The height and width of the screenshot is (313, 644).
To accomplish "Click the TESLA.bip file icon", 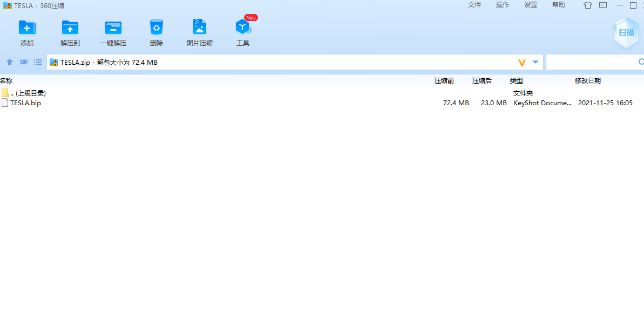I will tap(5, 103).
